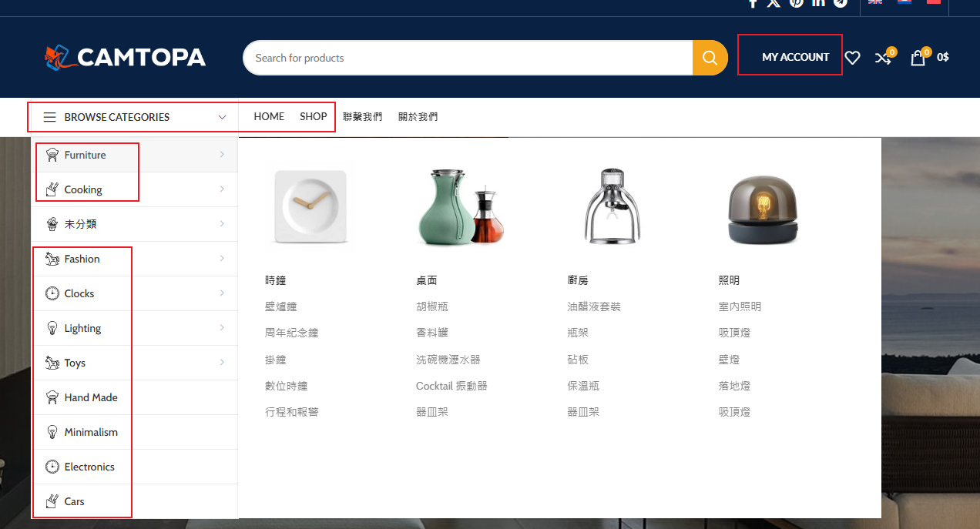980x529 pixels.
Task: Switch language with the UK flag
Action: click(x=875, y=2)
